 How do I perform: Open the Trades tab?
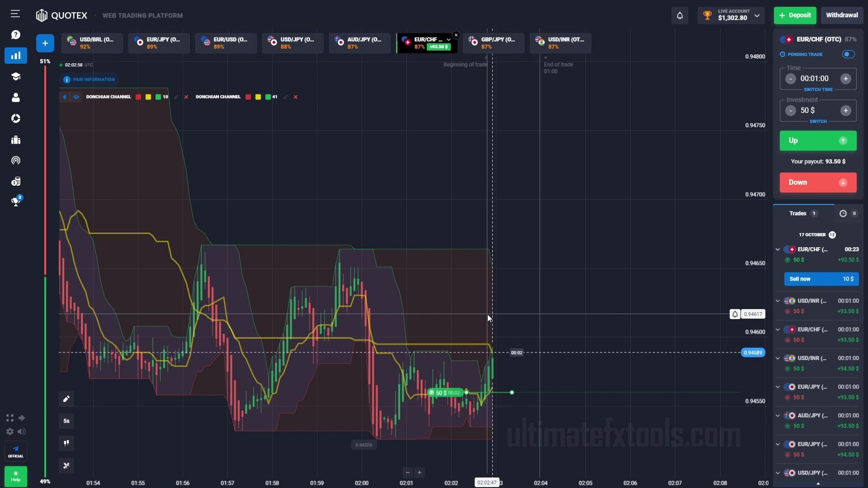(x=803, y=213)
